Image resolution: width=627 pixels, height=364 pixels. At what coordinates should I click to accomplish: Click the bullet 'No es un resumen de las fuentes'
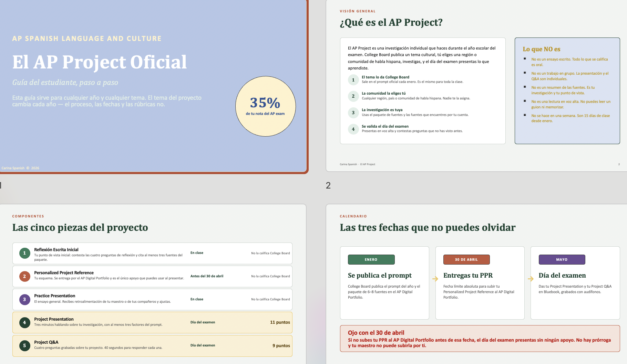(x=563, y=90)
